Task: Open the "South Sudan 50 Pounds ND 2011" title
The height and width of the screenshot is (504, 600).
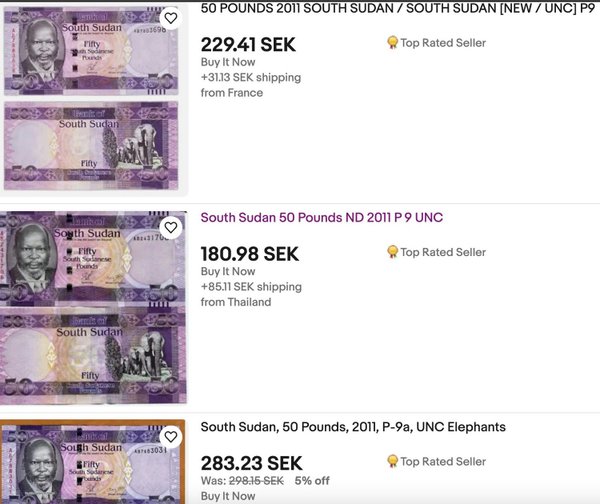Action: pos(321,218)
